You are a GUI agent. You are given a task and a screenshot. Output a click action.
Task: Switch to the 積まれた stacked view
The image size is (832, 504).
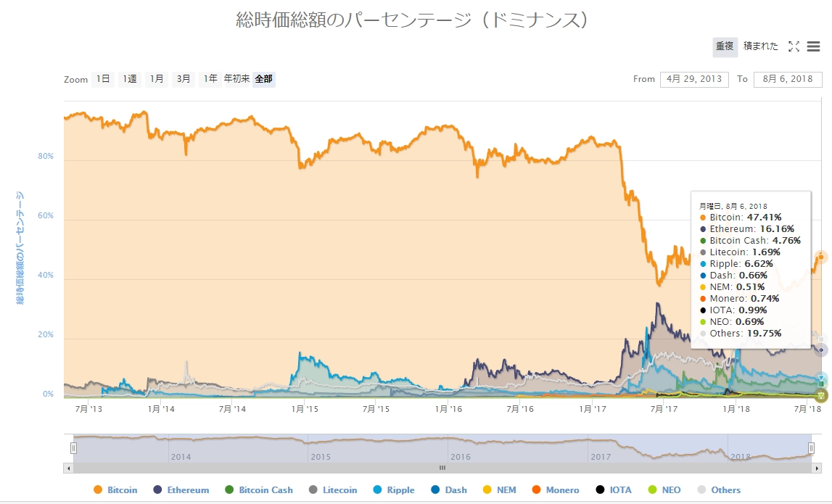[760, 46]
